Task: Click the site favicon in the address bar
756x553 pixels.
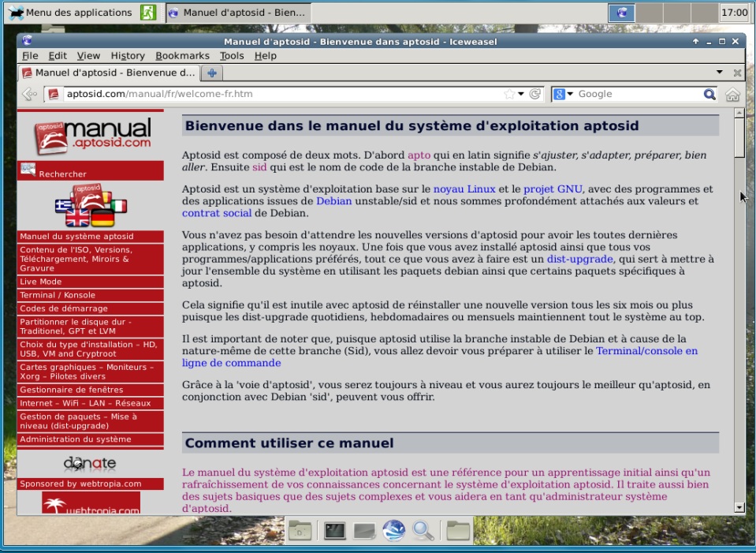Action: 54,94
